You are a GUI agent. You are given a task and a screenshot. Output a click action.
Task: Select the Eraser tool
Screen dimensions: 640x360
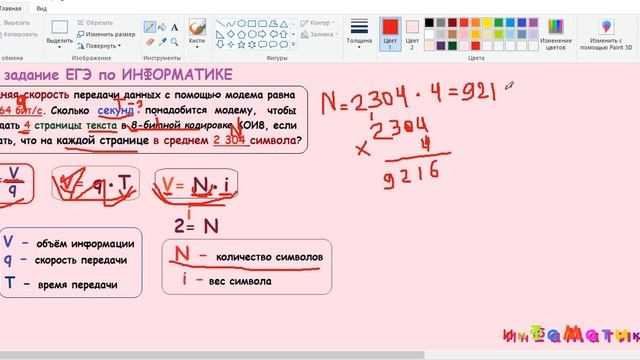(150, 42)
